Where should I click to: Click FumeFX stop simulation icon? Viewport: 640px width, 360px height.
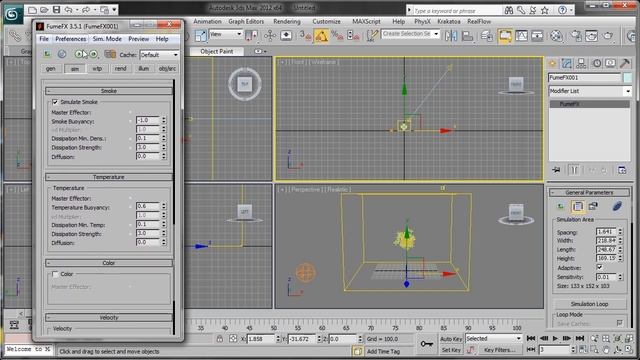62,54
